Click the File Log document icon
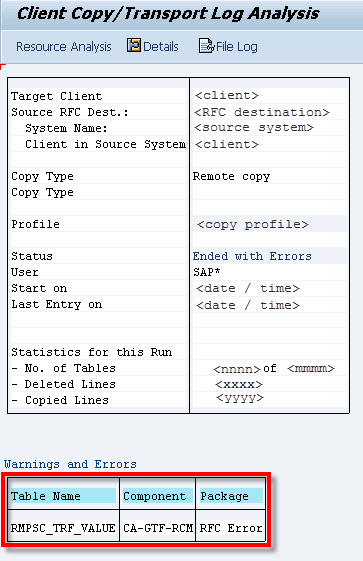Screen dimensions: 363x561 tap(206, 46)
